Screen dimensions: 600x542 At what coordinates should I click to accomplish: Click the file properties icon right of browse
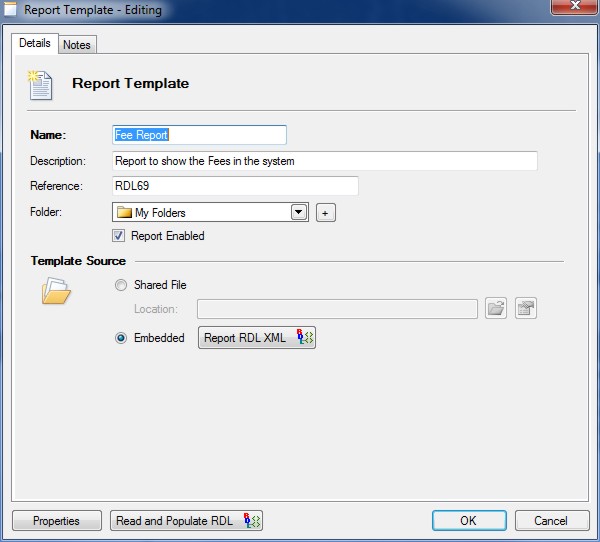click(x=526, y=309)
